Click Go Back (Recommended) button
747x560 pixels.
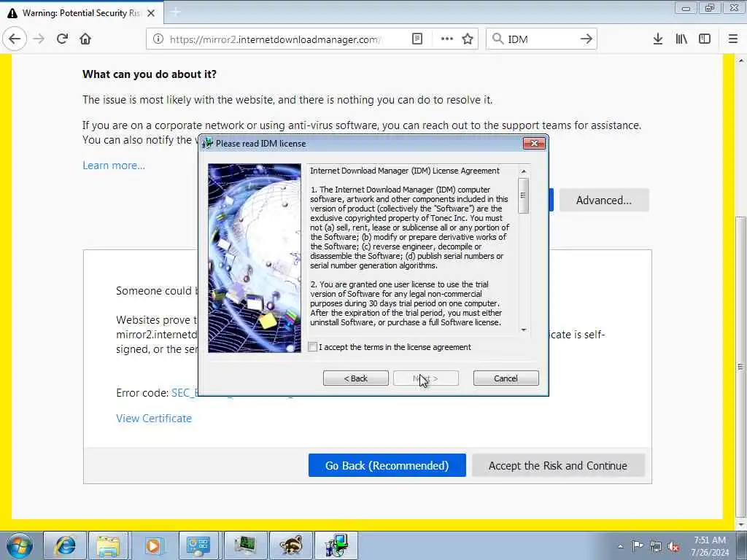(x=387, y=465)
